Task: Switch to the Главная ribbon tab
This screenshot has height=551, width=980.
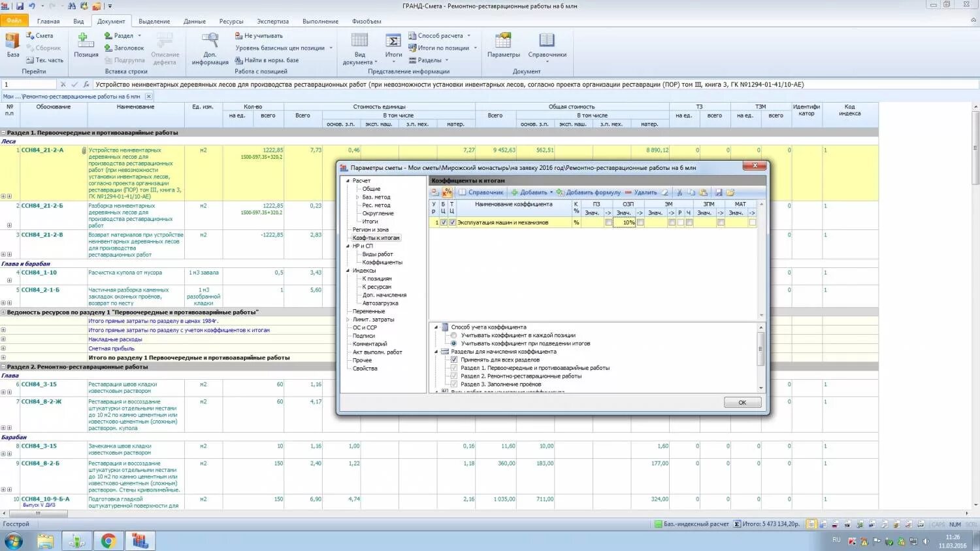Action: pyautogui.click(x=48, y=21)
